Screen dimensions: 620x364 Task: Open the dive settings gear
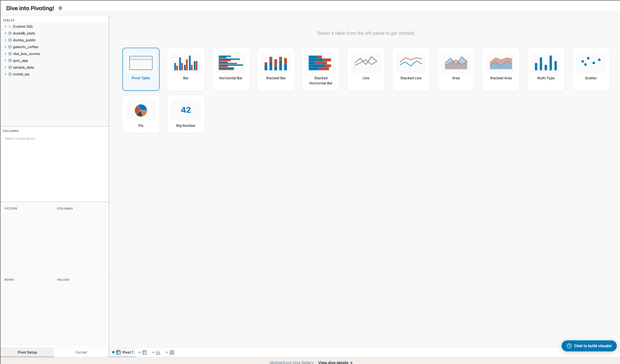(x=60, y=8)
